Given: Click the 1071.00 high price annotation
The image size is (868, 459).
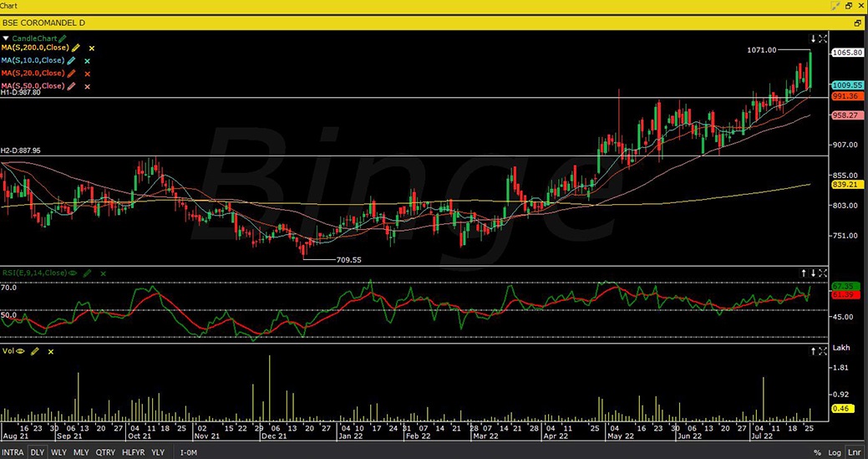Looking at the screenshot, I should point(762,50).
